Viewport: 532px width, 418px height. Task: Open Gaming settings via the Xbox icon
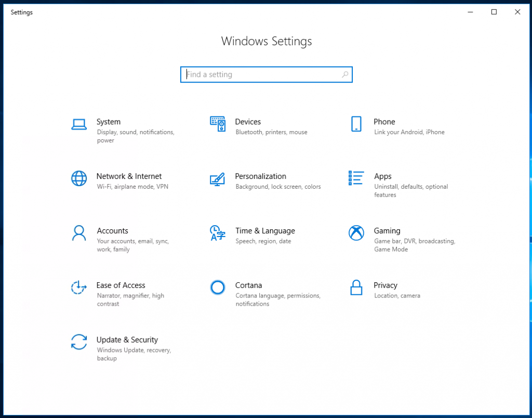point(356,233)
